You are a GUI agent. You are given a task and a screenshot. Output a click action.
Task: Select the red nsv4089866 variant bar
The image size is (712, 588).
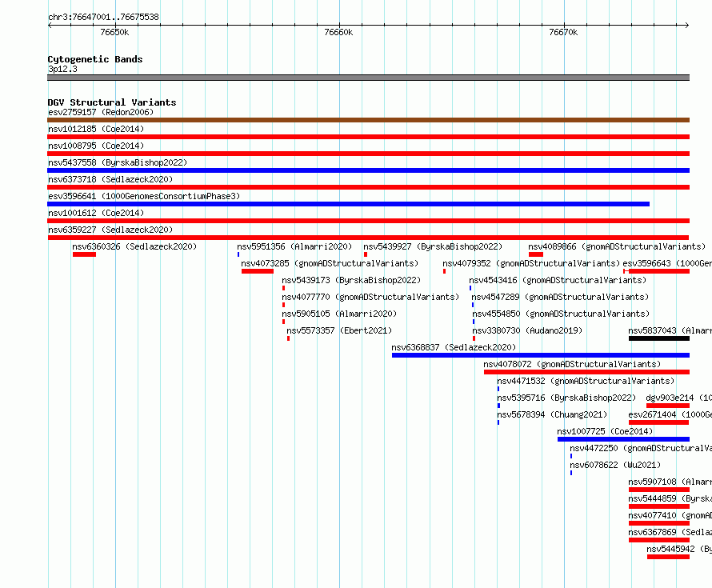[536, 254]
